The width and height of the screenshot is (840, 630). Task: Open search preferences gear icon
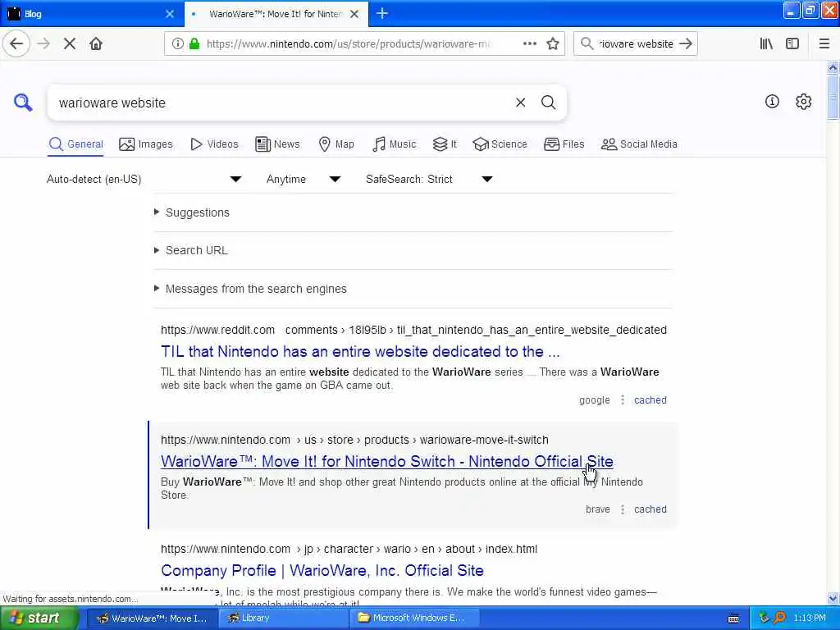point(803,101)
